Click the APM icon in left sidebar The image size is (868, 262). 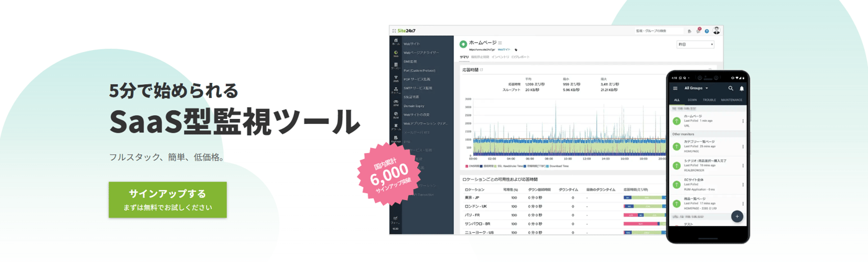pos(396,103)
